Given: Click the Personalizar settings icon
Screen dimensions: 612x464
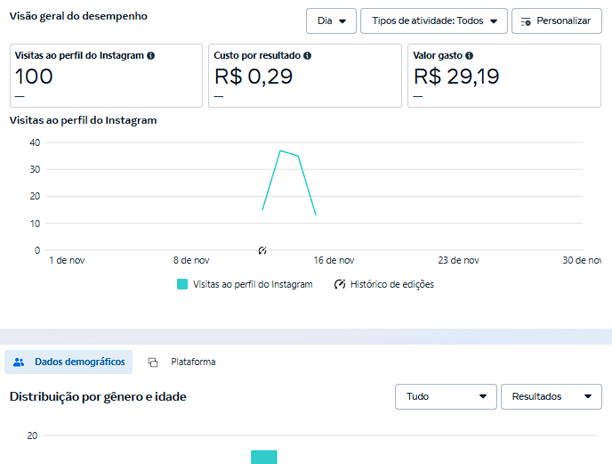Looking at the screenshot, I should (526, 22).
